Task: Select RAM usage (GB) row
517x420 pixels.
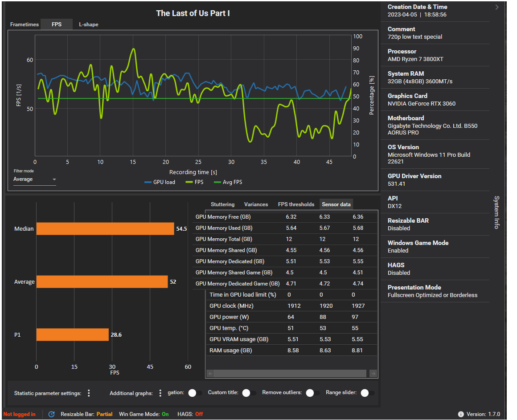Action: pyautogui.click(x=291, y=351)
